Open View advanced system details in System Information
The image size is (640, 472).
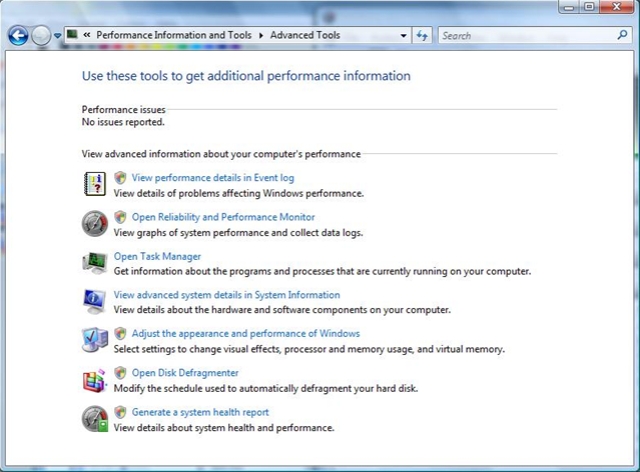(x=227, y=295)
